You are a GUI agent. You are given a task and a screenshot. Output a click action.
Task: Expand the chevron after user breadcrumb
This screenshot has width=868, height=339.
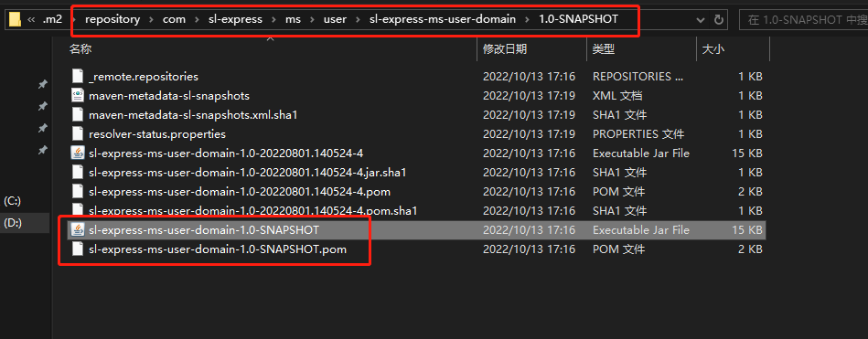[x=358, y=19]
